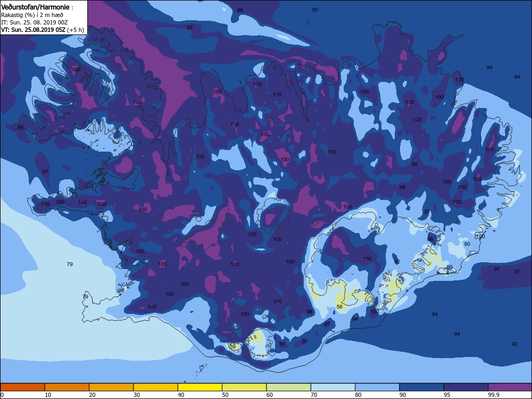The image size is (532, 399).
Task: Click the '95' humidity value on the map
Action: 315,10
